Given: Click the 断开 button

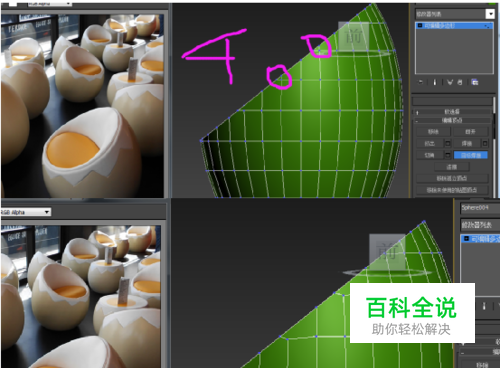Looking at the screenshot, I should (470, 132).
